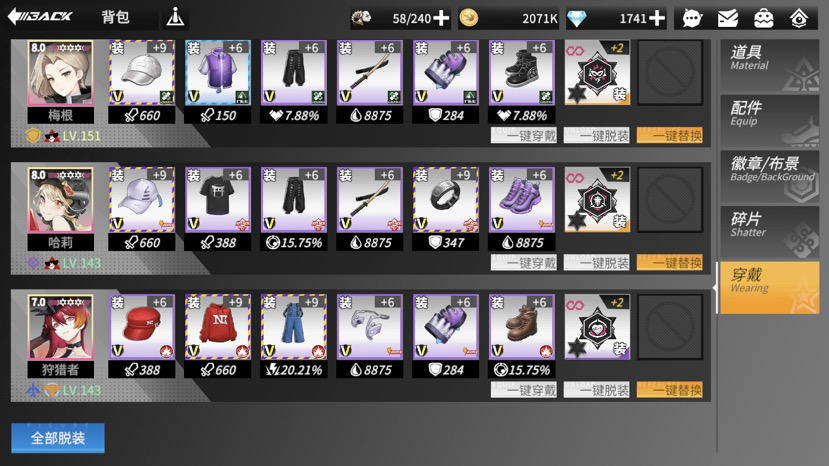The image size is (829, 466).
Task: Select 穿戴 Wearing tab
Action: 770,288
